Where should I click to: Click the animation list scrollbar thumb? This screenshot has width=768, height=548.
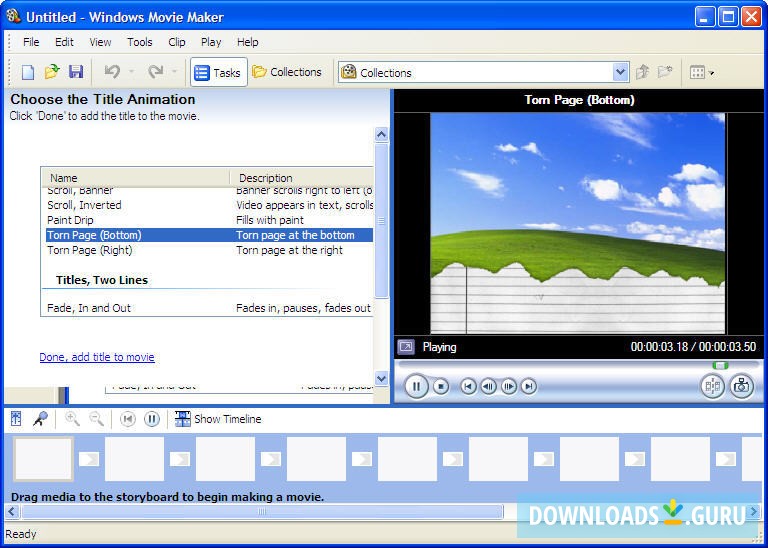pyautogui.click(x=381, y=221)
